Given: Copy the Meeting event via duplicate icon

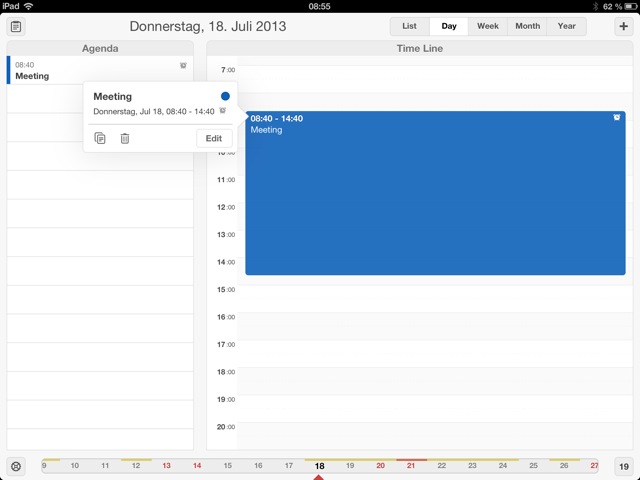Looking at the screenshot, I should pyautogui.click(x=100, y=138).
